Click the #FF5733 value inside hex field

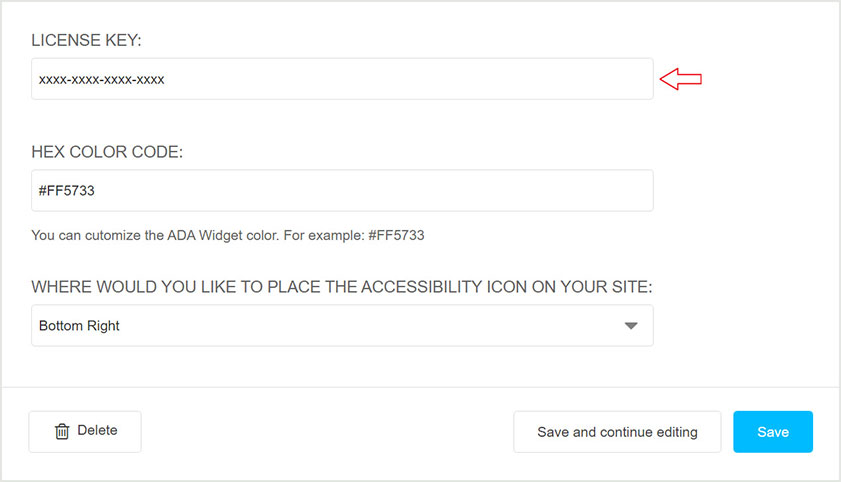tap(67, 190)
